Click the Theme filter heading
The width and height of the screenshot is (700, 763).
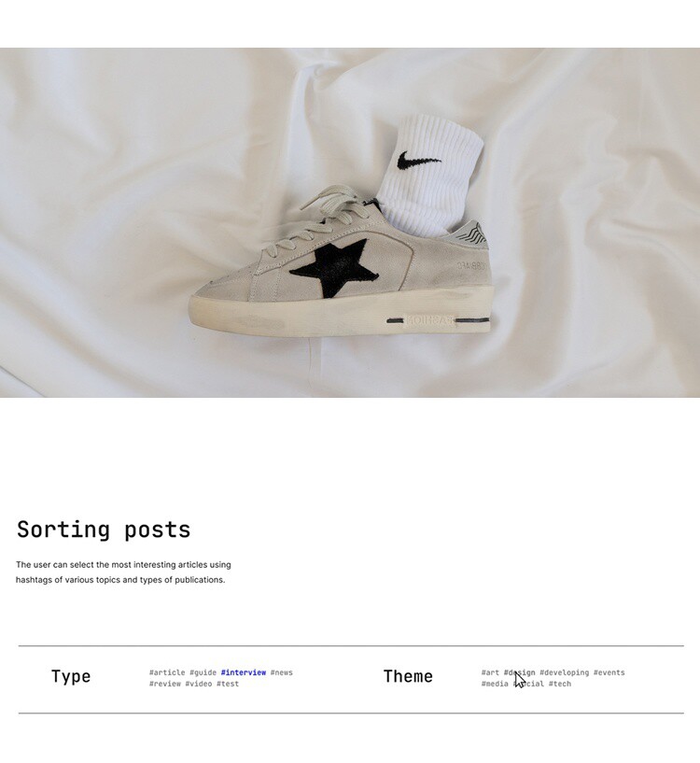point(408,676)
